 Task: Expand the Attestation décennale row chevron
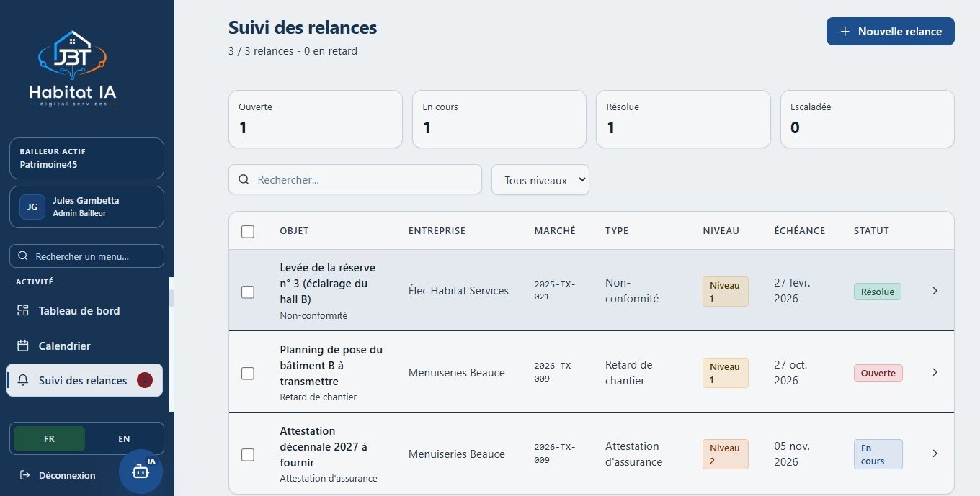pyautogui.click(x=935, y=454)
